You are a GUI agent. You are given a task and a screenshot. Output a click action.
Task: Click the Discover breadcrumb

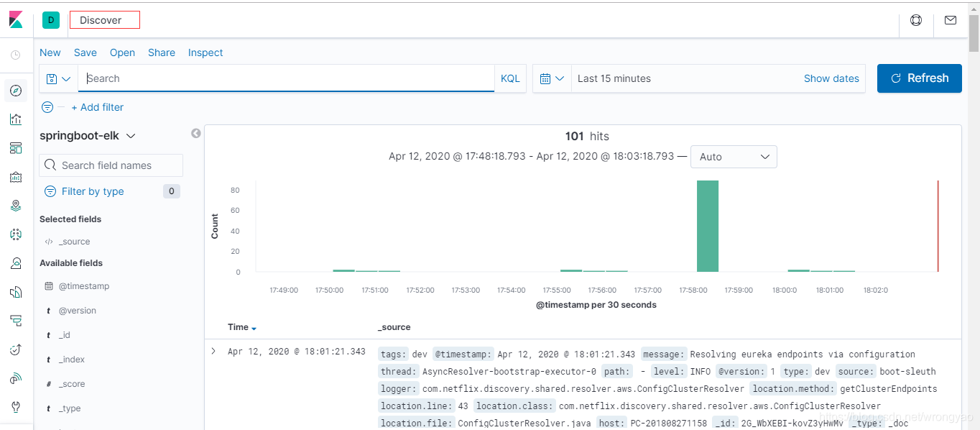point(101,20)
